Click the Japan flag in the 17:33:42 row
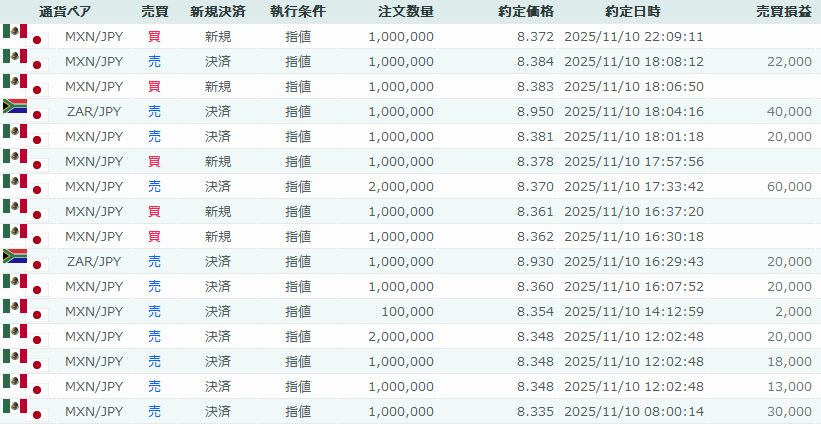Image resolution: width=821 pixels, height=424 pixels. click(39, 190)
